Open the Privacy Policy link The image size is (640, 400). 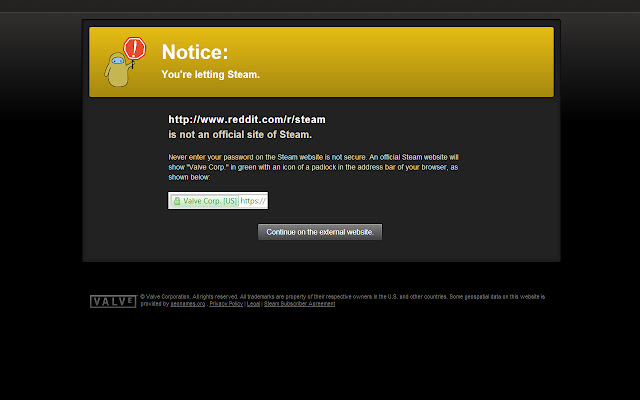226,304
